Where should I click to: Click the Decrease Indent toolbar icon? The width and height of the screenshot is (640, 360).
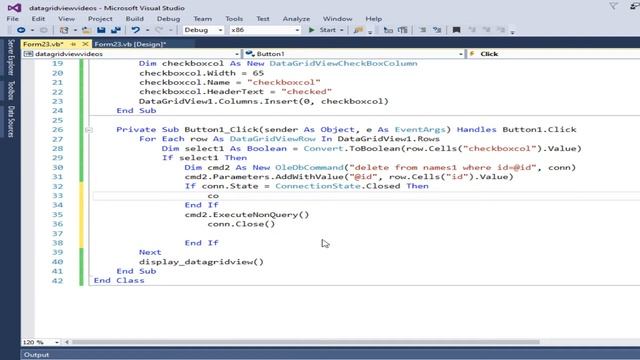coord(388,30)
